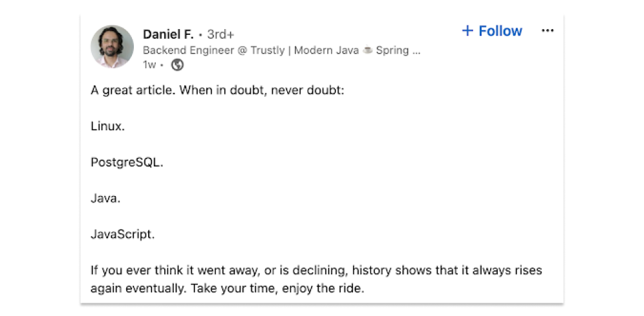Click "Trustly" in the profile headline
This screenshot has height=316, width=644.
tap(267, 50)
